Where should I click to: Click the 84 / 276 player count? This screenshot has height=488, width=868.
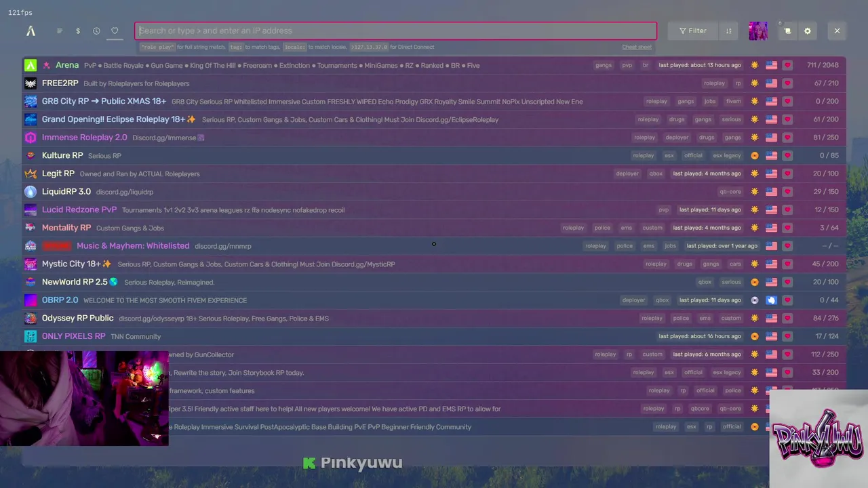pos(826,319)
